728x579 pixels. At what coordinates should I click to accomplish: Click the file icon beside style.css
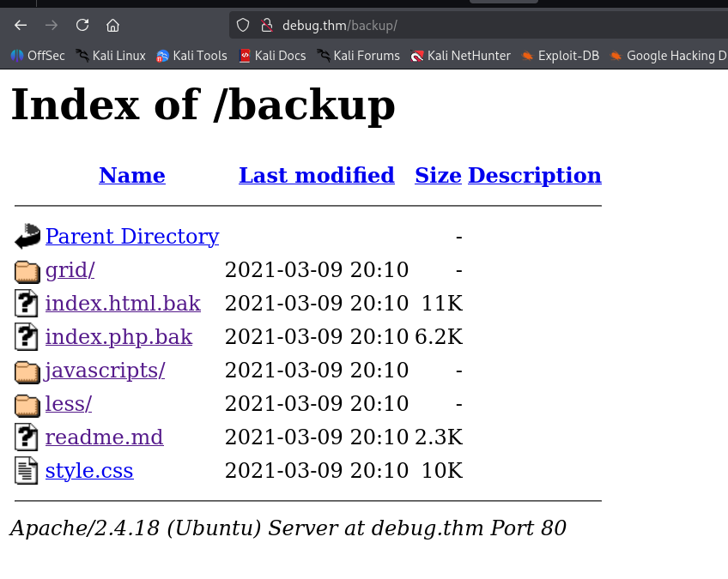pyautogui.click(x=27, y=470)
